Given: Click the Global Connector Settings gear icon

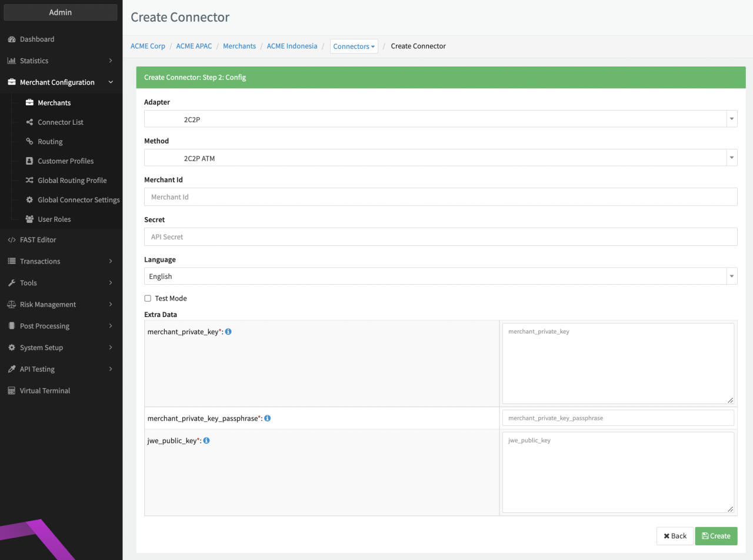Looking at the screenshot, I should 29,200.
